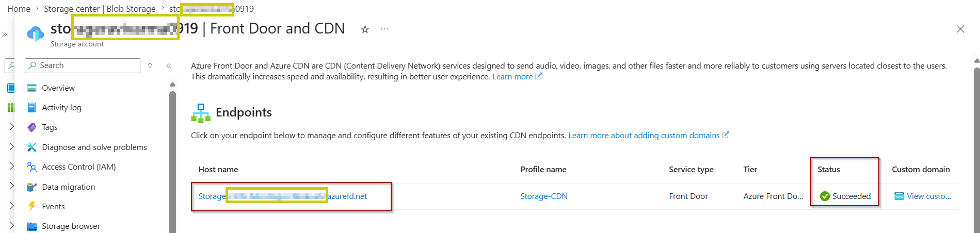Viewport: 980px width, 233px height.
Task: Expand chevron next to Access Control (IAM)
Action: tap(11, 166)
